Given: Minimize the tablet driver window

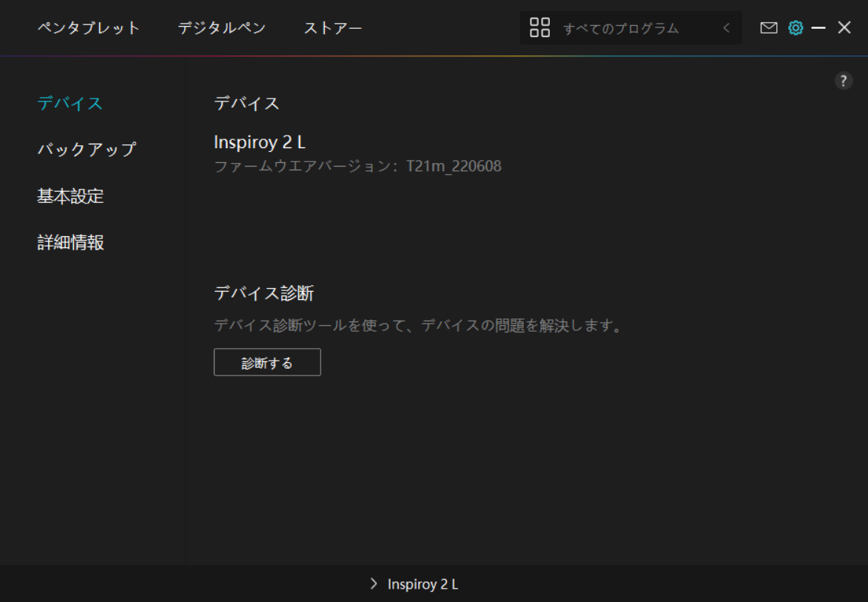Looking at the screenshot, I should click(818, 28).
